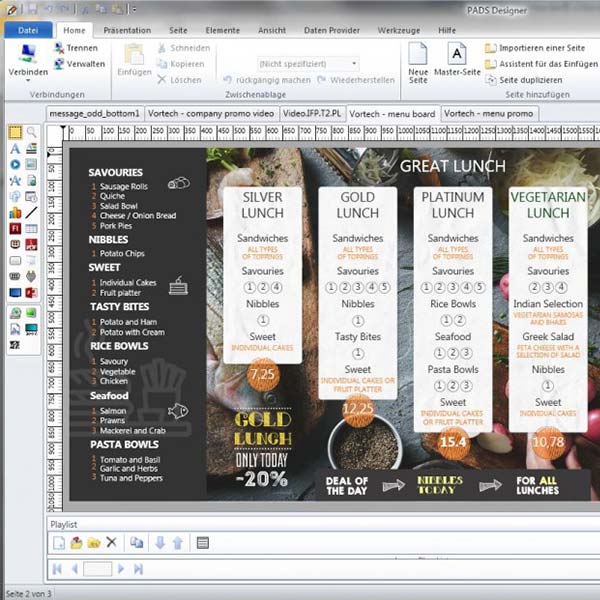Screen dimensions: 600x600
Task: Click the Trennen disconnect button
Action: [x=77, y=48]
